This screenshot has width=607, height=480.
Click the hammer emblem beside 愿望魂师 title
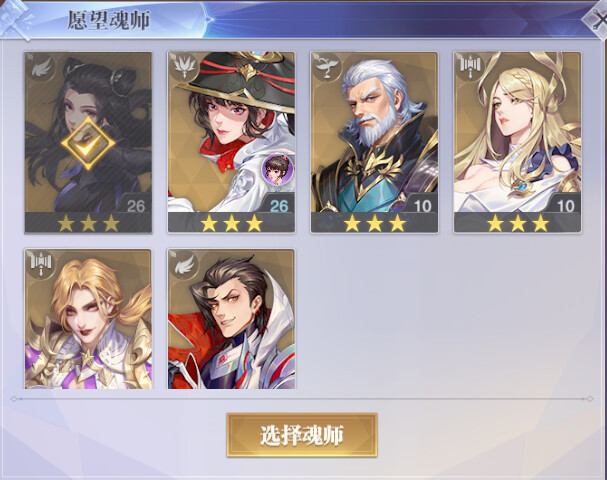15,19
